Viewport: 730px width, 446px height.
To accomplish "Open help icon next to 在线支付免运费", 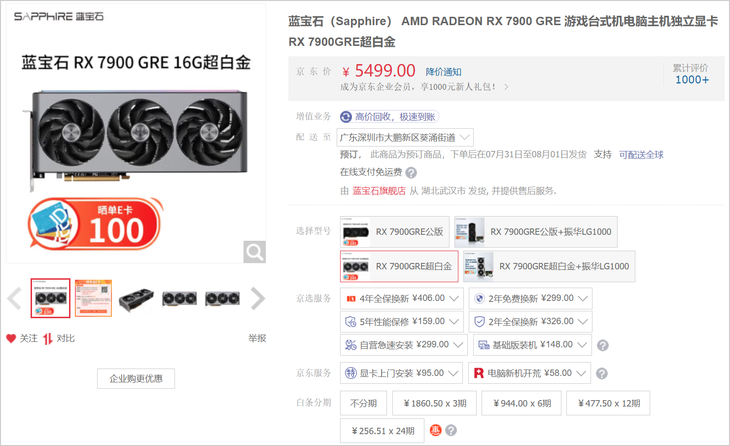I will click(411, 173).
